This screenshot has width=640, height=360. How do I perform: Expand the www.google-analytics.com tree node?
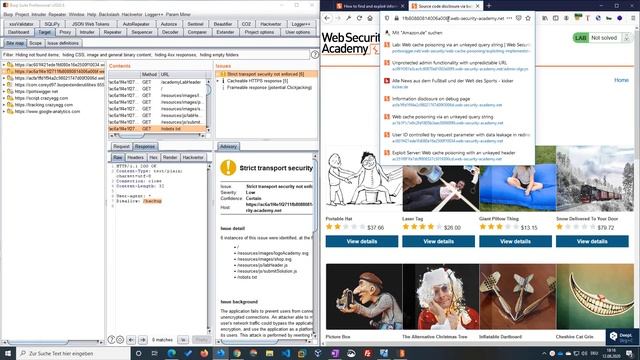(x=4, y=111)
